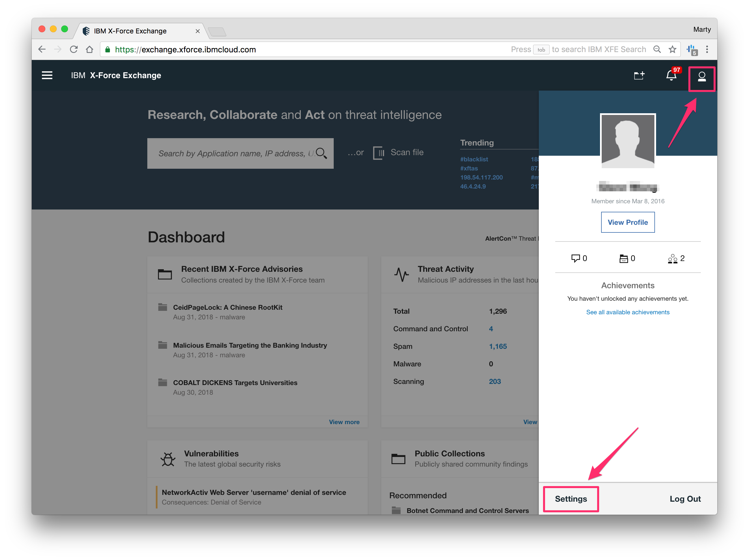Open Settings in profile panel
The image size is (749, 560).
(x=571, y=499)
